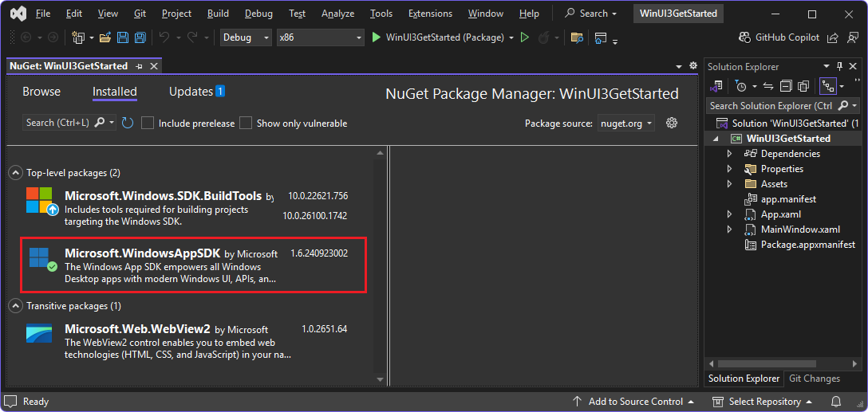Click Show All Files icon
868x412 pixels.
tap(803, 86)
